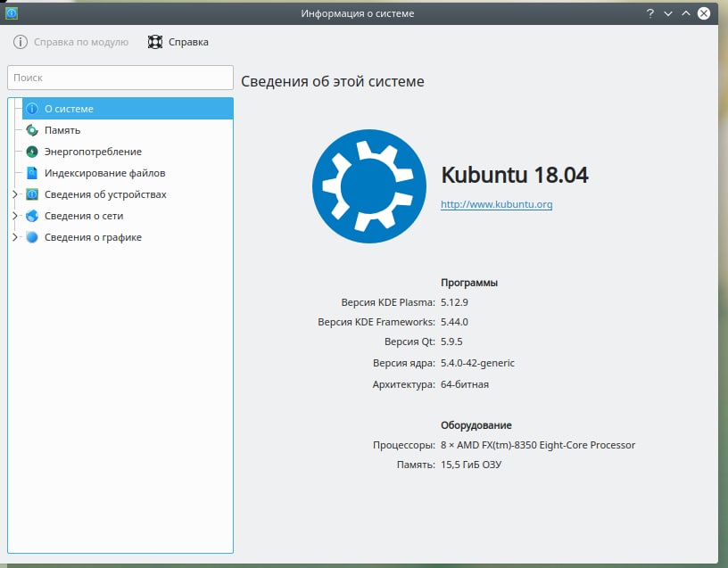
Task: Click the 64-битная architecture value
Action: coord(465,384)
